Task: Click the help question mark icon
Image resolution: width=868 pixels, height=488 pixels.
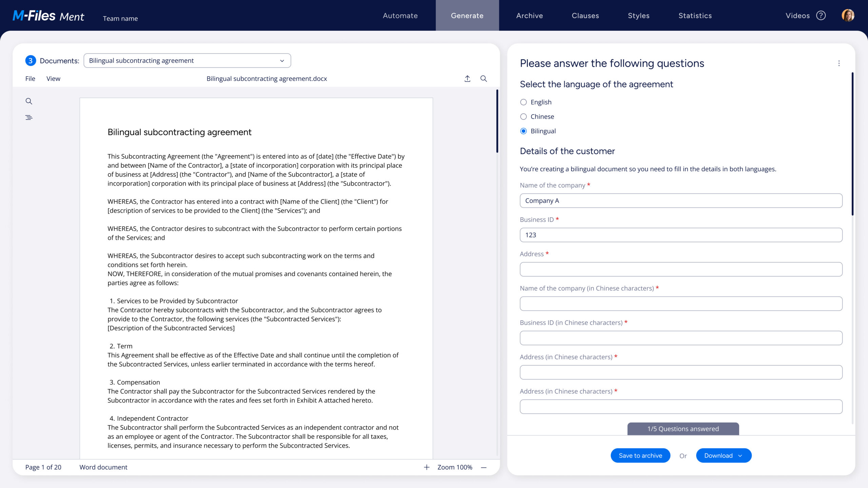Action: [821, 16]
